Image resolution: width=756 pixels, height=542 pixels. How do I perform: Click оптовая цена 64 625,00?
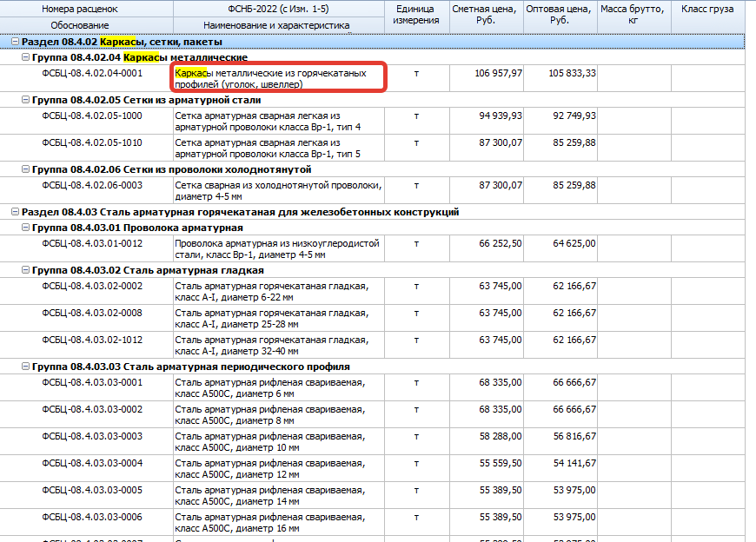574,243
